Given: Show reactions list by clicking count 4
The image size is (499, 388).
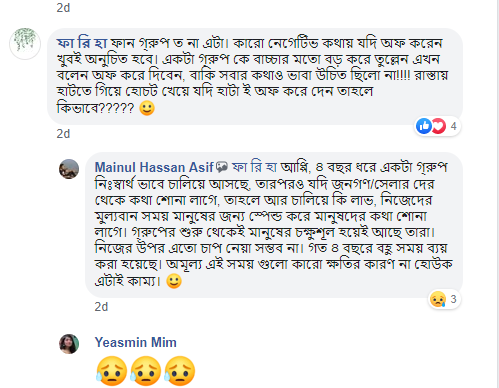Looking at the screenshot, I should [454, 126].
